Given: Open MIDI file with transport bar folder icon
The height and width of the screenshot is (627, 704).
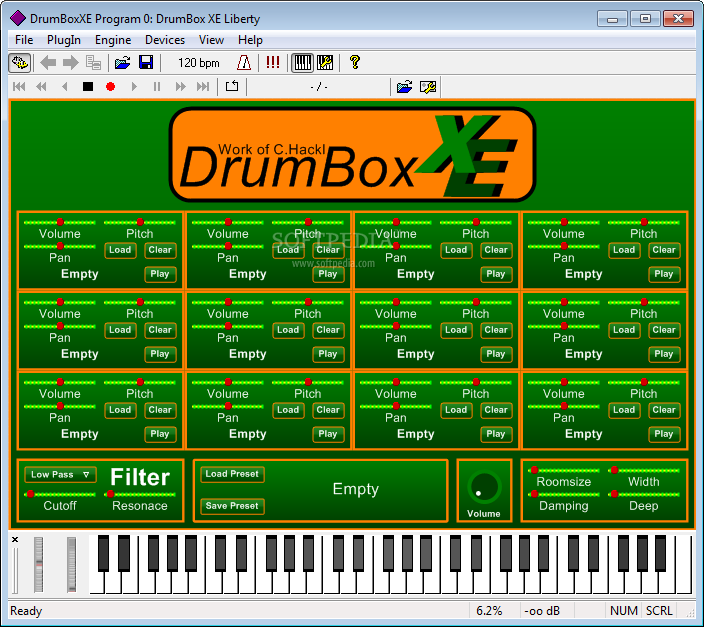Looking at the screenshot, I should 405,86.
